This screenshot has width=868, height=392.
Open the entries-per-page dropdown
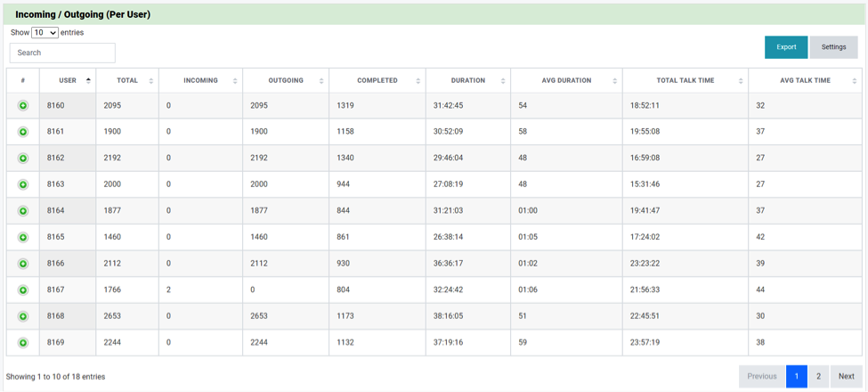[45, 33]
